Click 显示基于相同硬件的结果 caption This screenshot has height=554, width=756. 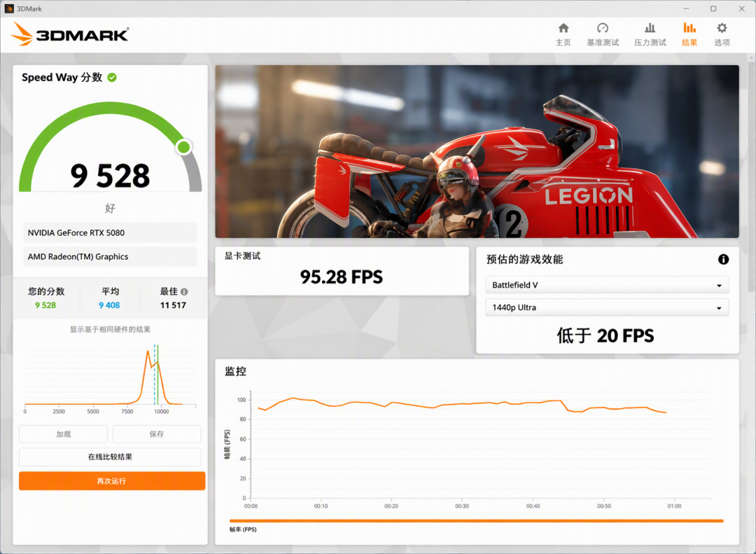coord(110,329)
